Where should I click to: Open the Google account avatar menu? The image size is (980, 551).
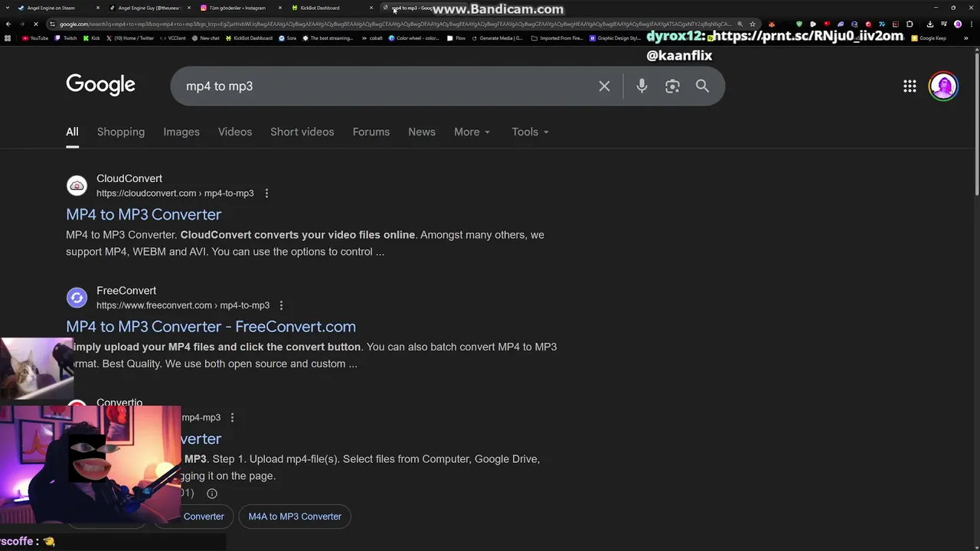coord(943,86)
